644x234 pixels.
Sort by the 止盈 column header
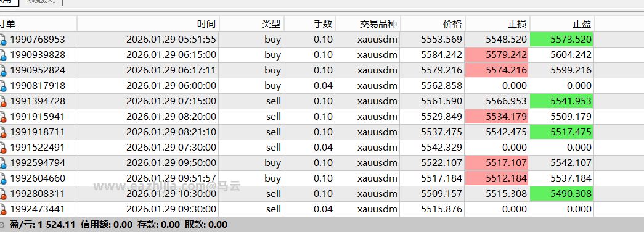[x=562, y=24]
